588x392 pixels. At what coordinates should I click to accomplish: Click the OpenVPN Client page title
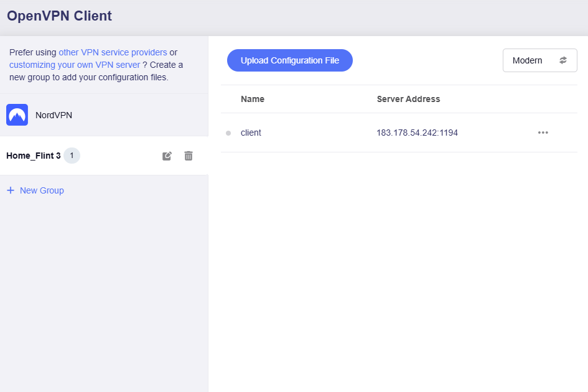click(60, 16)
